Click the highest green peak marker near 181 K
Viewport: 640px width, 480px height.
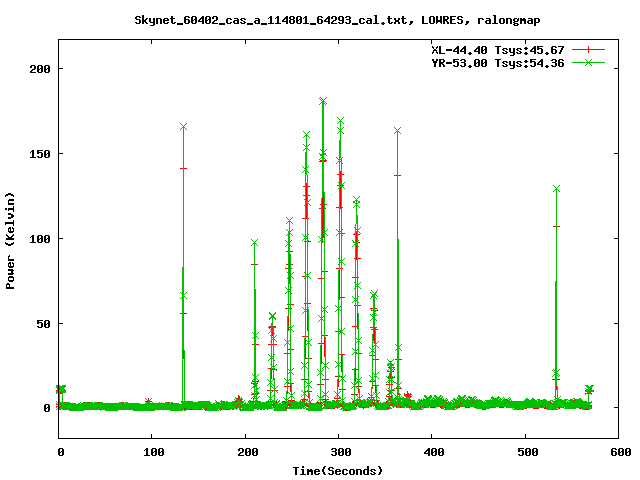point(323,101)
